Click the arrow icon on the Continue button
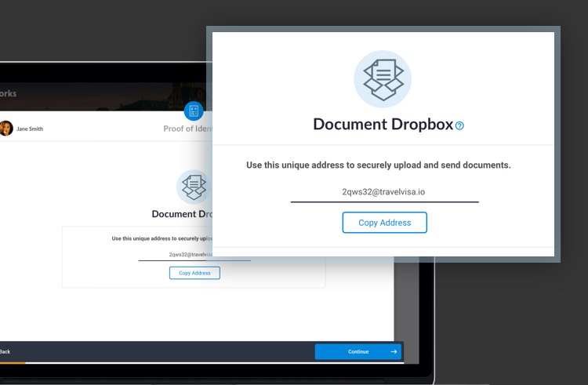 394,351
